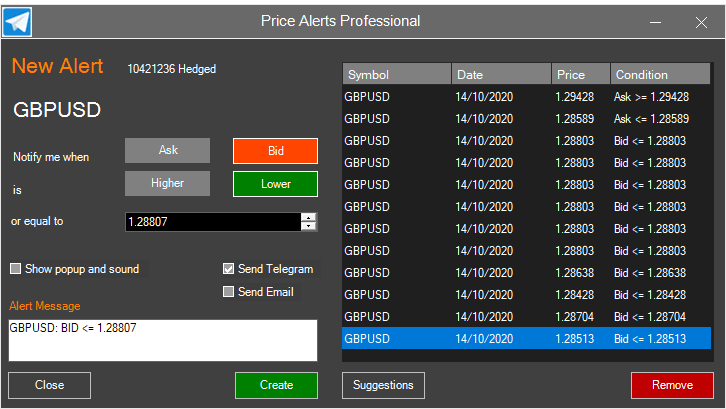Click the price input field showing 1.28807

(x=212, y=222)
